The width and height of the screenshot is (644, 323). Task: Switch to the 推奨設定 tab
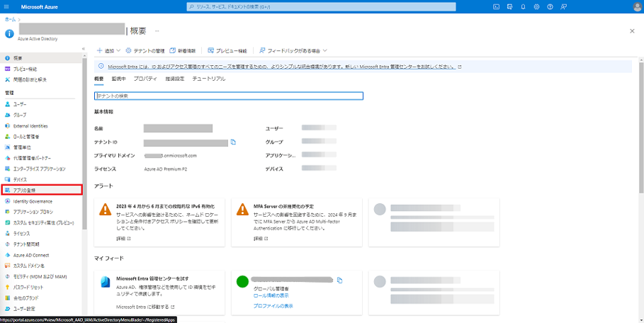174,79
